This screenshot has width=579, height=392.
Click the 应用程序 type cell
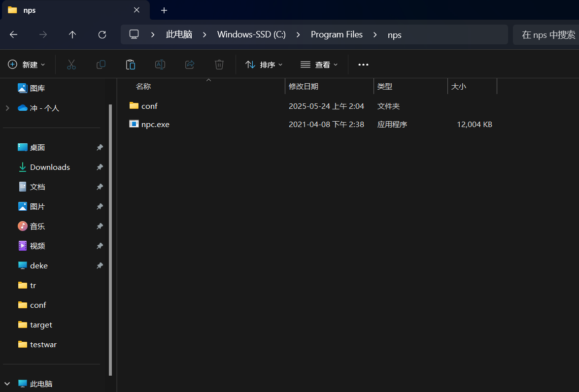pos(392,125)
